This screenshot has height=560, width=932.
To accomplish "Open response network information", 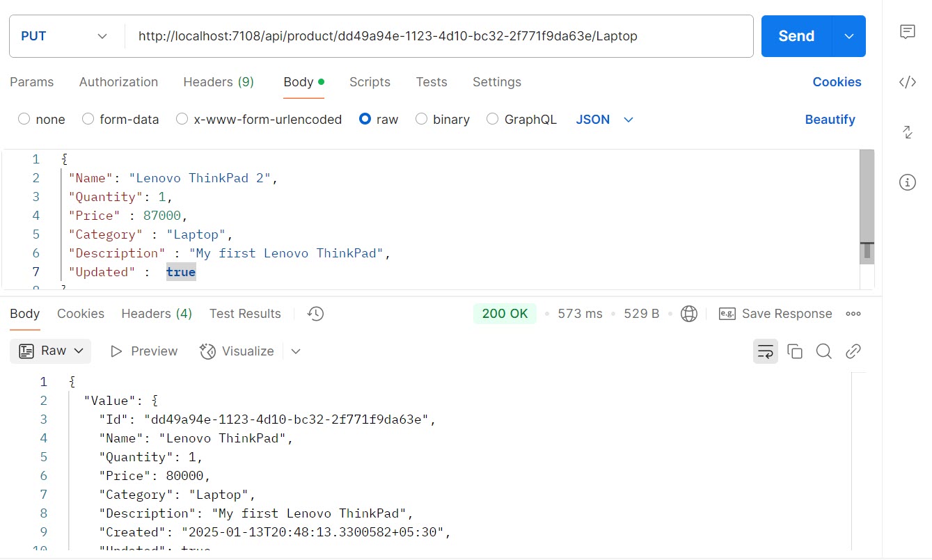I will tap(688, 314).
